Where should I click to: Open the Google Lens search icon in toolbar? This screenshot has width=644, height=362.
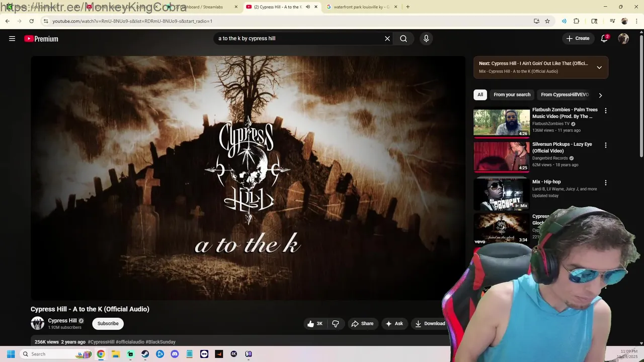click(x=594, y=21)
